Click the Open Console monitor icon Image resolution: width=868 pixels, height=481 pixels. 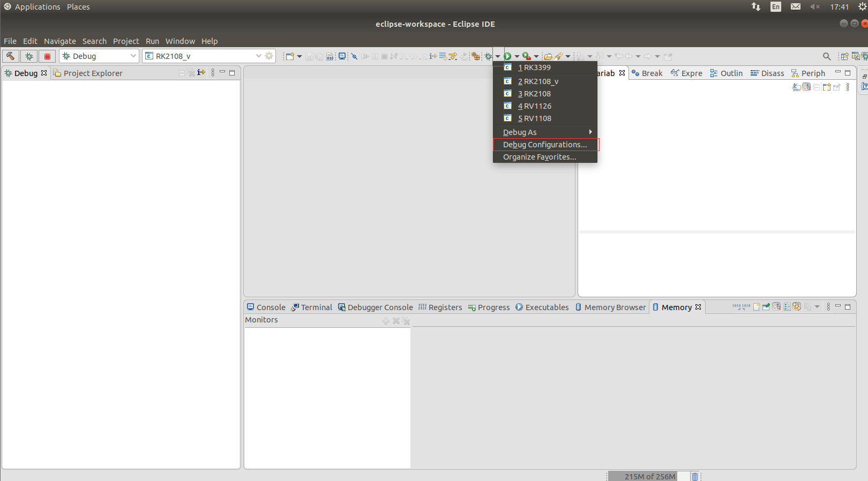[x=342, y=56]
